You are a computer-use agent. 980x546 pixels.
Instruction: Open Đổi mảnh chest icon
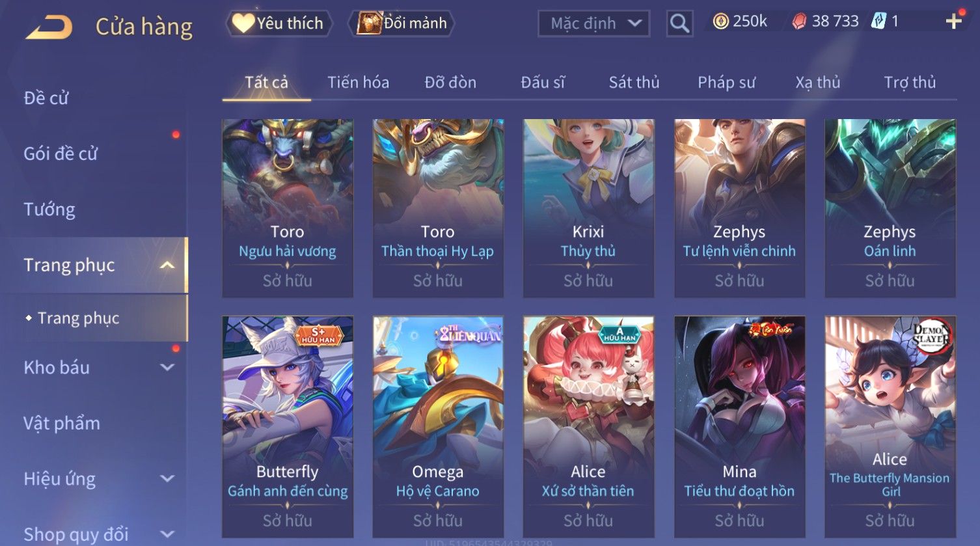[x=369, y=23]
